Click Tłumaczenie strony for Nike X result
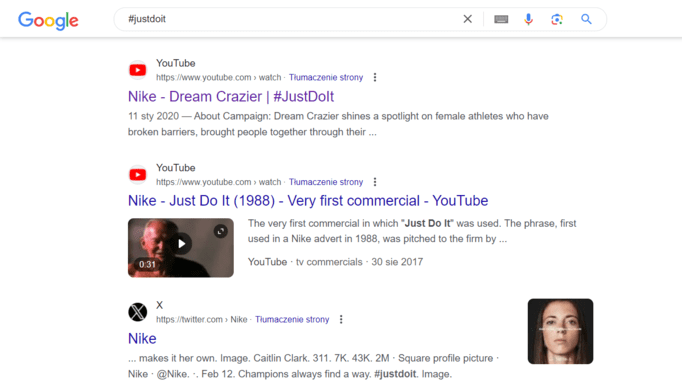 tap(292, 319)
